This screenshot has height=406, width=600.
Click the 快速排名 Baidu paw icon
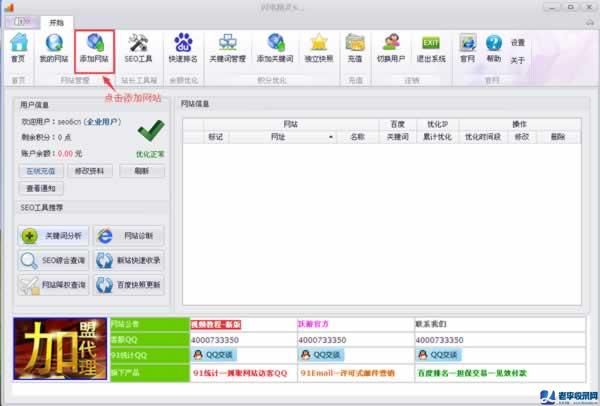click(x=183, y=48)
